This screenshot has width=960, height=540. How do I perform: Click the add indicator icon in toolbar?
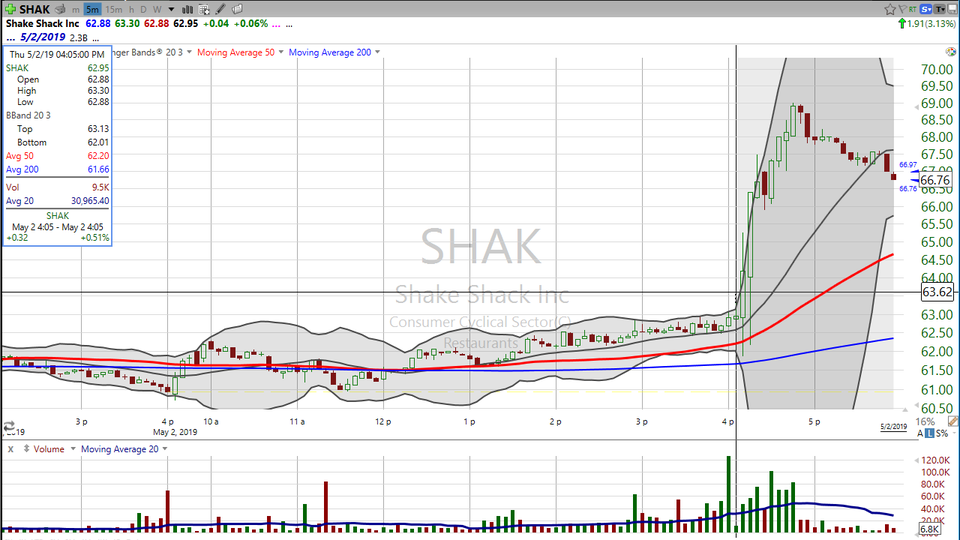[x=204, y=9]
